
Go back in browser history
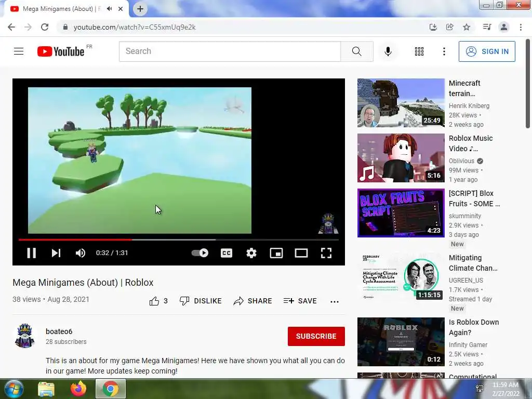point(11,27)
